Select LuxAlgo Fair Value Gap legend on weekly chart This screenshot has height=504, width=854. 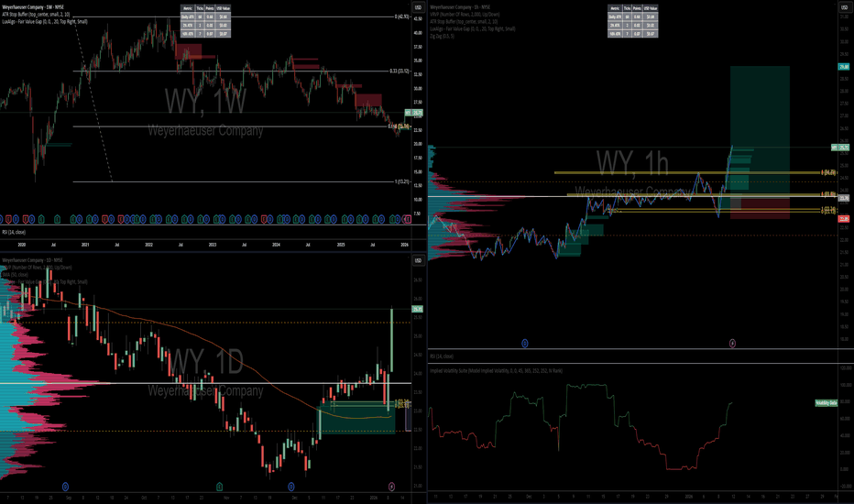coord(45,21)
